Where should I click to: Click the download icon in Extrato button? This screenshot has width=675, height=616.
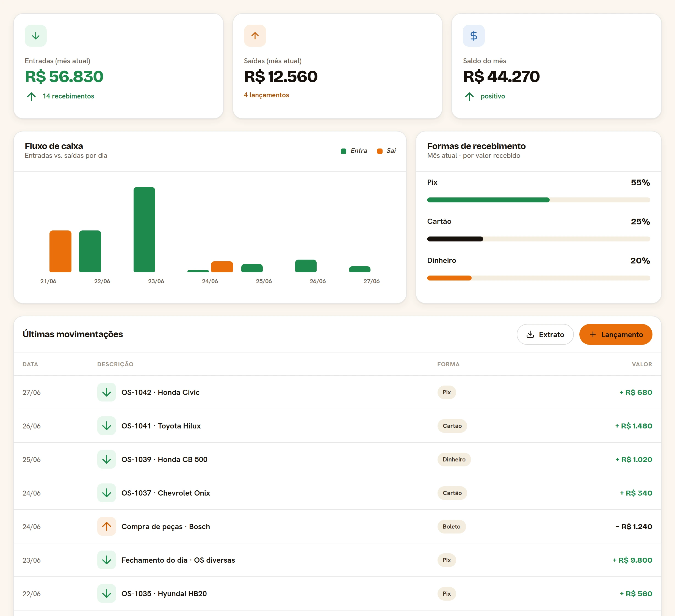pyautogui.click(x=530, y=334)
